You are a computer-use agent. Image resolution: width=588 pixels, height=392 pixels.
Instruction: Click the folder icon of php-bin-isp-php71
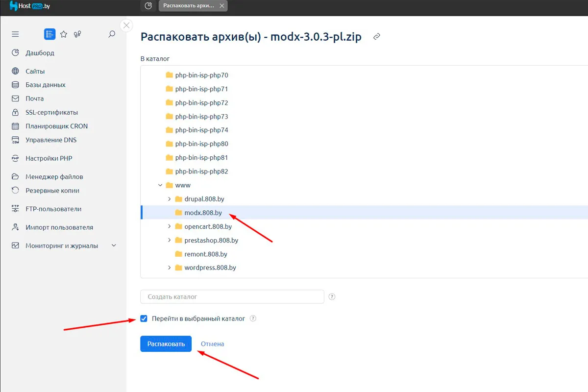point(170,89)
